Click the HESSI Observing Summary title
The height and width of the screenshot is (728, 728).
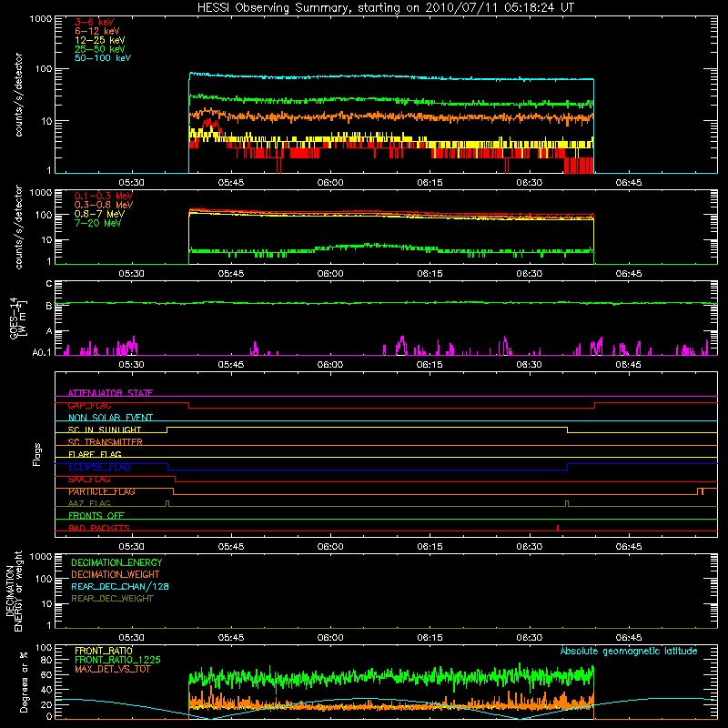pyautogui.click(x=385, y=7)
